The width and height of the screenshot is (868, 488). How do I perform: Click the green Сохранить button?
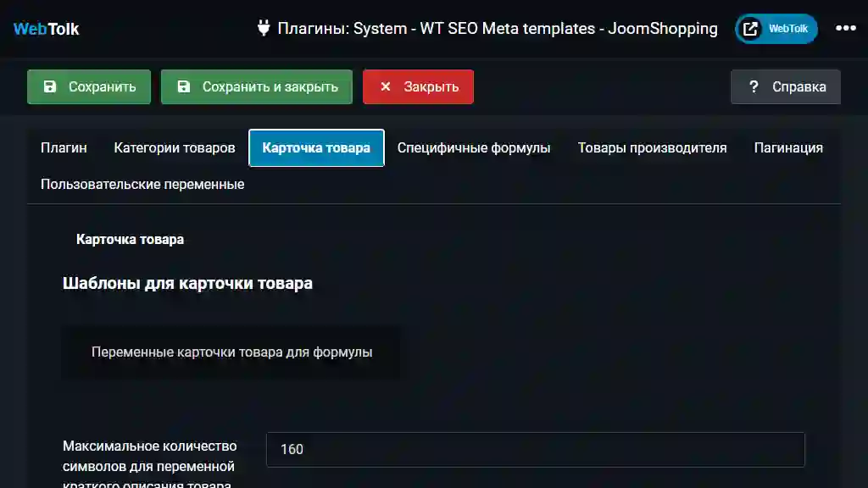89,87
